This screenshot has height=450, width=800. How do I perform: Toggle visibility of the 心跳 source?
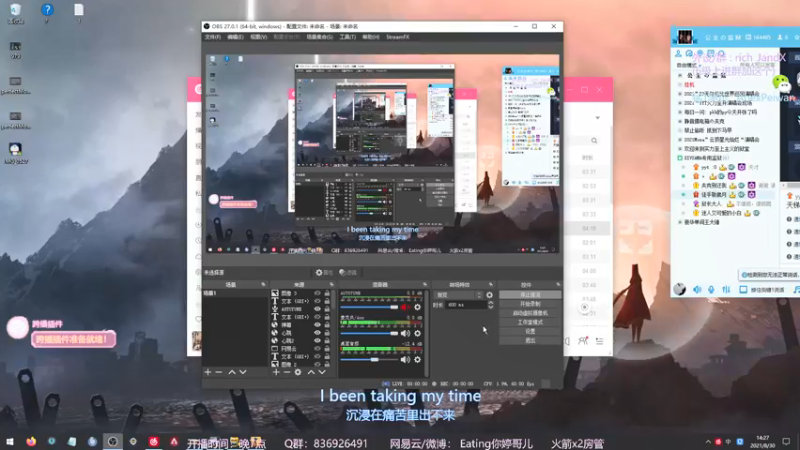[317, 333]
